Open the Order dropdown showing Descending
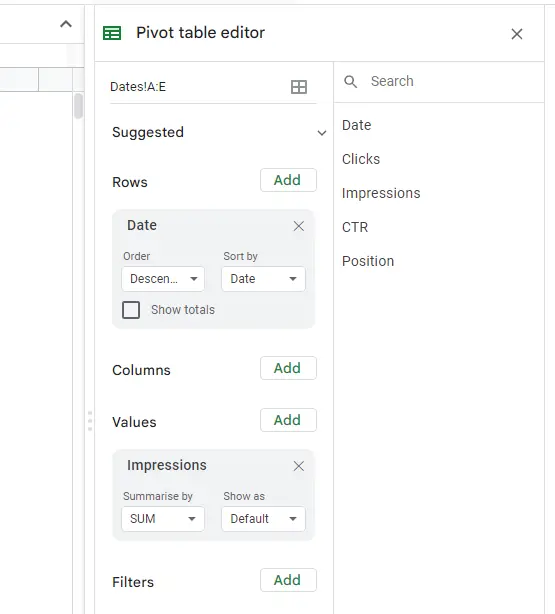This screenshot has height=614, width=555. click(x=163, y=279)
